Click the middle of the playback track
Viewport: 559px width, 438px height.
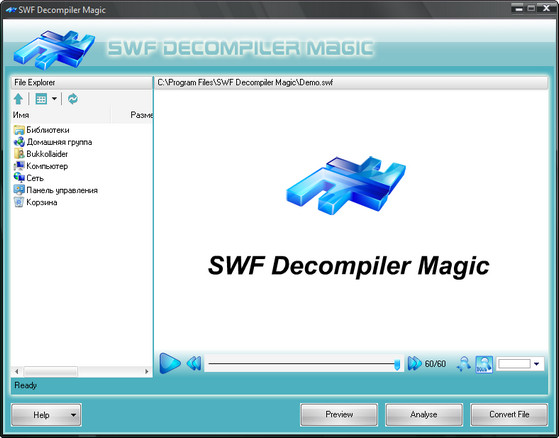pyautogui.click(x=303, y=364)
